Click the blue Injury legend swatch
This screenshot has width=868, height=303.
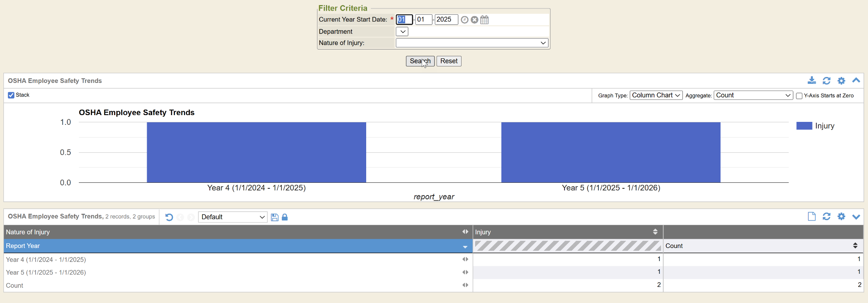[804, 126]
